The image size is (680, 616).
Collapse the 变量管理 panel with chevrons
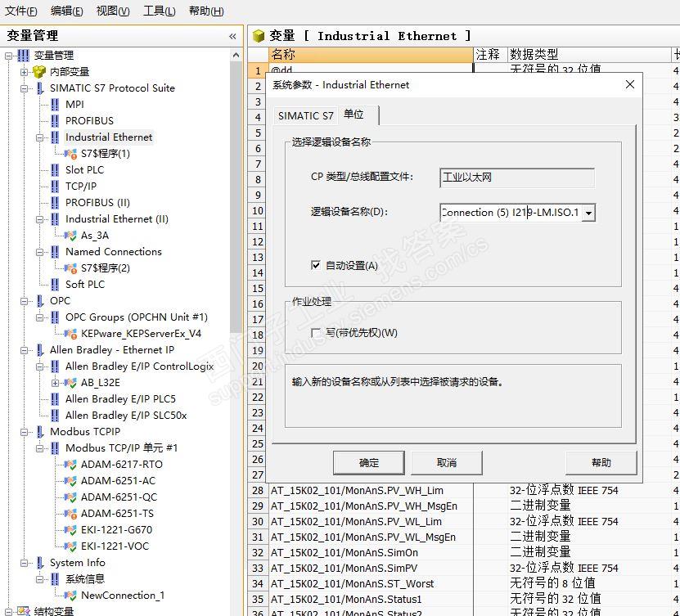233,37
